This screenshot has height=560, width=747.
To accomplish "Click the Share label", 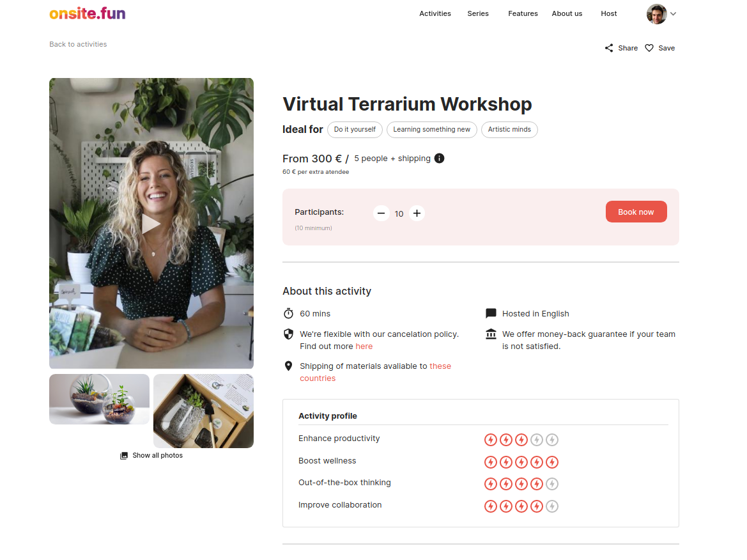I will pos(628,48).
